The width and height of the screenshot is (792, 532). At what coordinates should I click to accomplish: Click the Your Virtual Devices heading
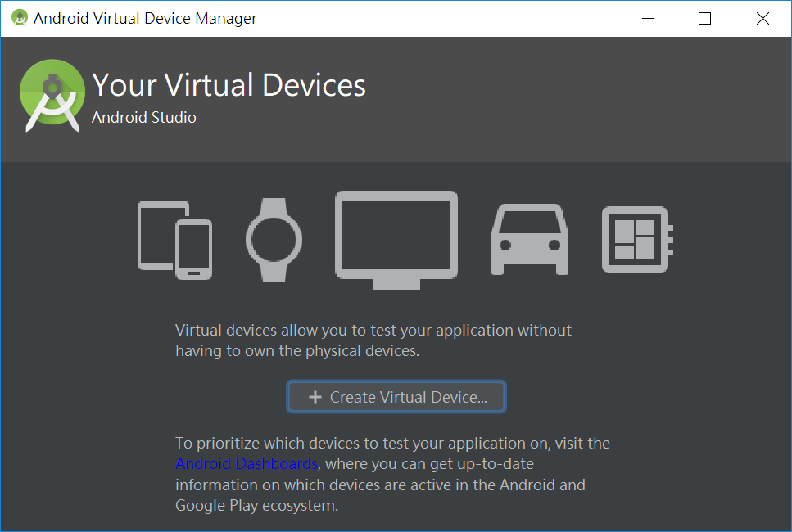229,84
